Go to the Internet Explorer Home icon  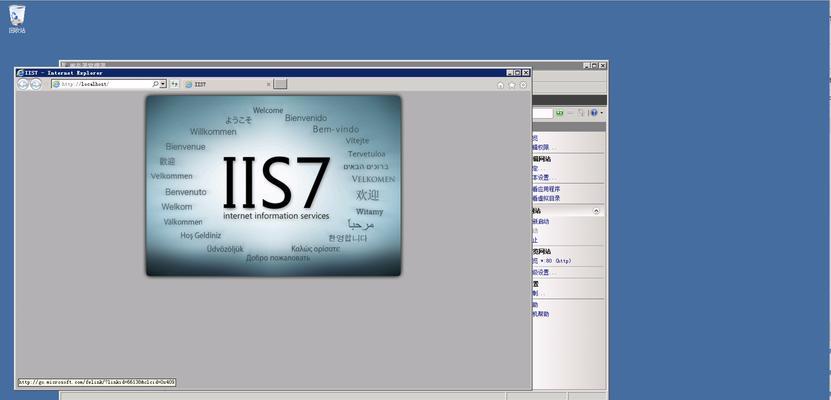click(x=500, y=85)
